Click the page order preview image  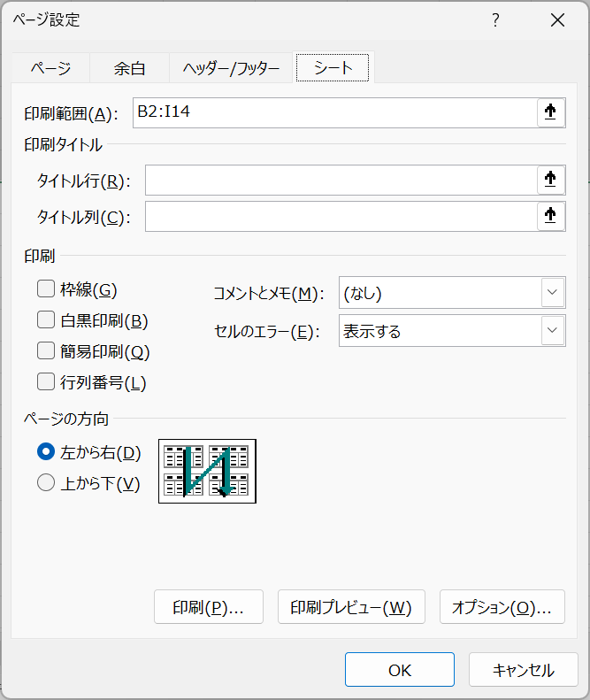click(207, 471)
